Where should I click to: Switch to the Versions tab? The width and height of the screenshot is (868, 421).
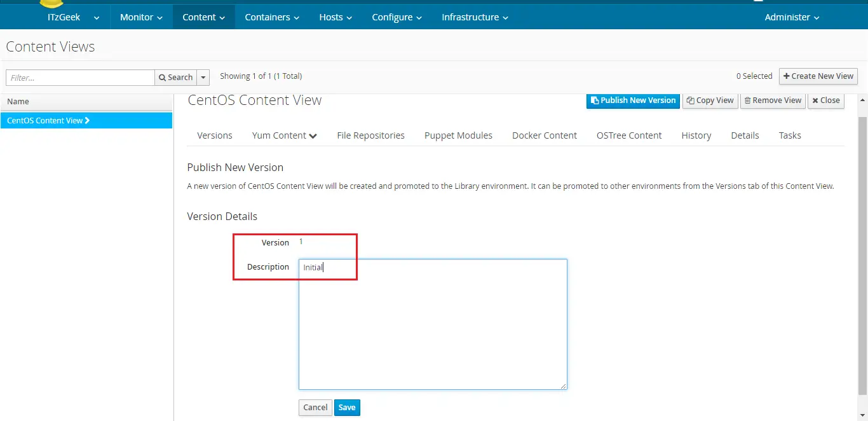(x=215, y=135)
